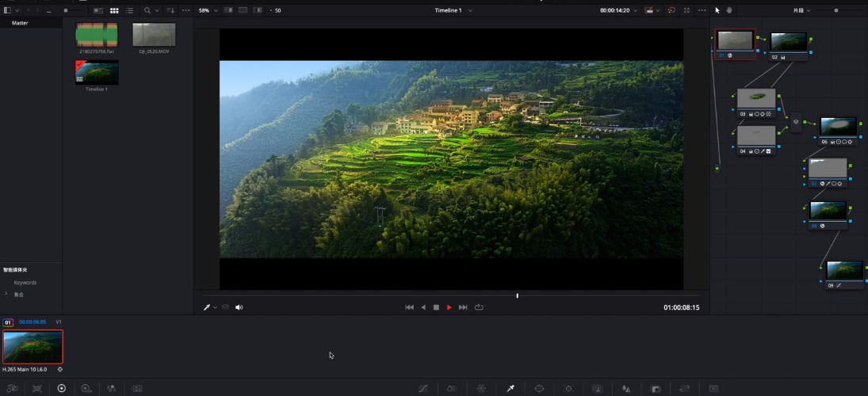Click the play forward button
Image resolution: width=868 pixels, height=396 pixels.
[x=449, y=307]
